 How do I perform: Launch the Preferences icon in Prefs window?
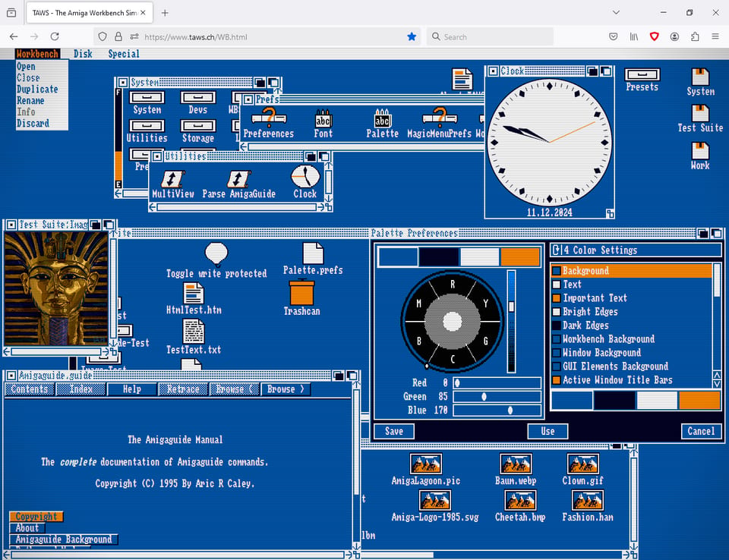(x=269, y=123)
